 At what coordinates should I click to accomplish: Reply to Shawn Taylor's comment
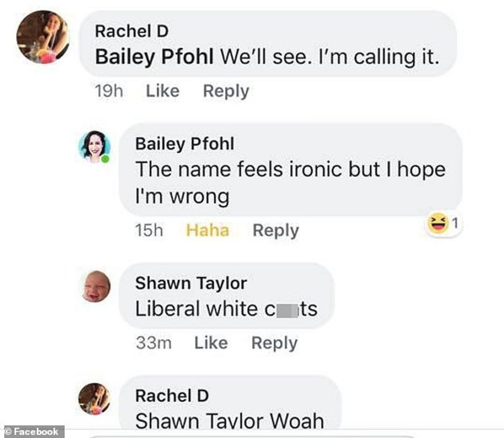pyautogui.click(x=274, y=342)
